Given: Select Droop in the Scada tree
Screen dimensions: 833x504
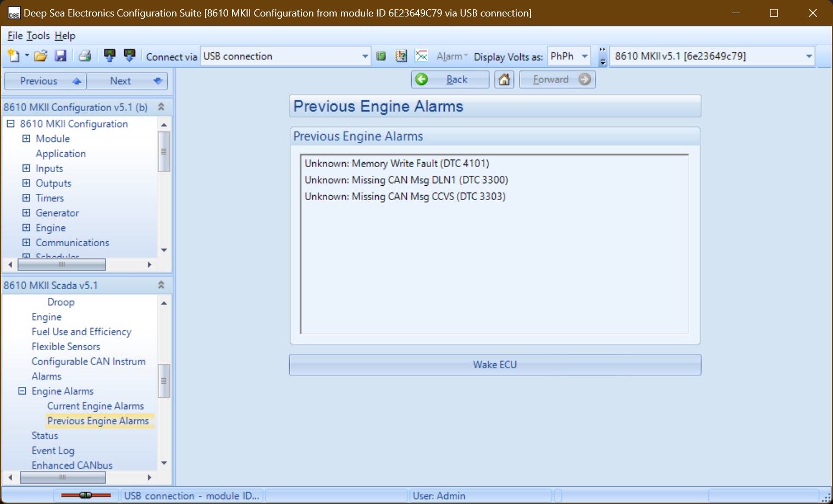Looking at the screenshot, I should pos(60,302).
